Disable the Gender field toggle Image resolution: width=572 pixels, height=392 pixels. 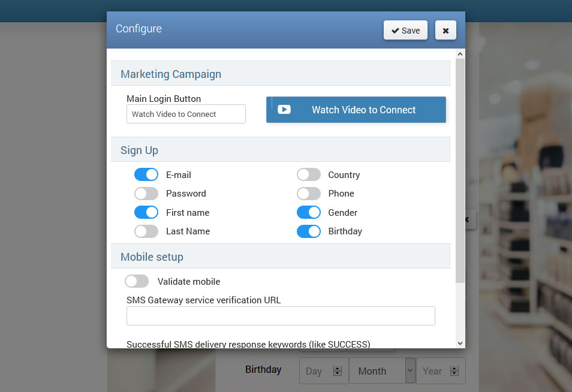point(309,212)
